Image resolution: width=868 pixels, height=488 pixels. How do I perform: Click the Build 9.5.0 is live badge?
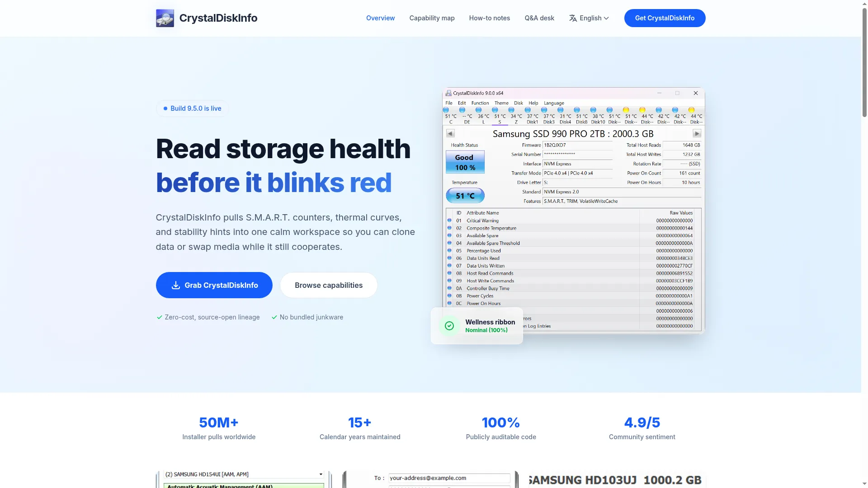click(192, 108)
